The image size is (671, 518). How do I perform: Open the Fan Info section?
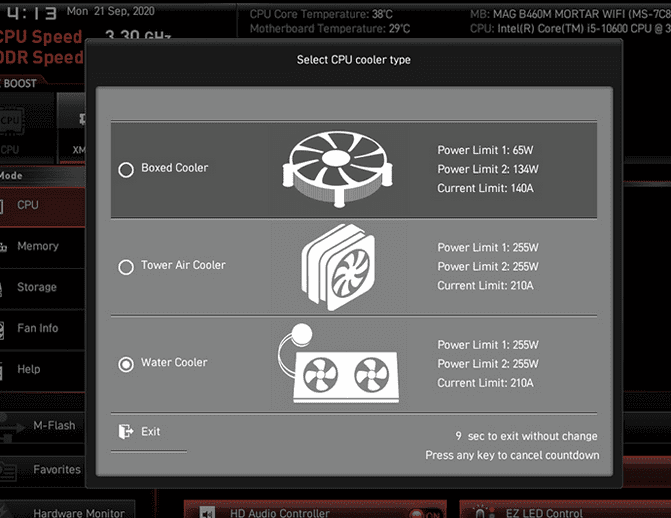click(x=42, y=328)
